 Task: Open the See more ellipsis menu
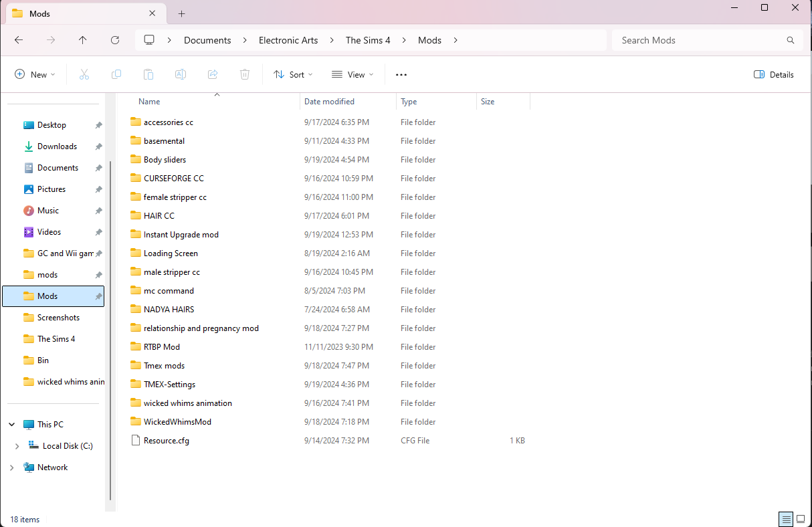pyautogui.click(x=401, y=74)
